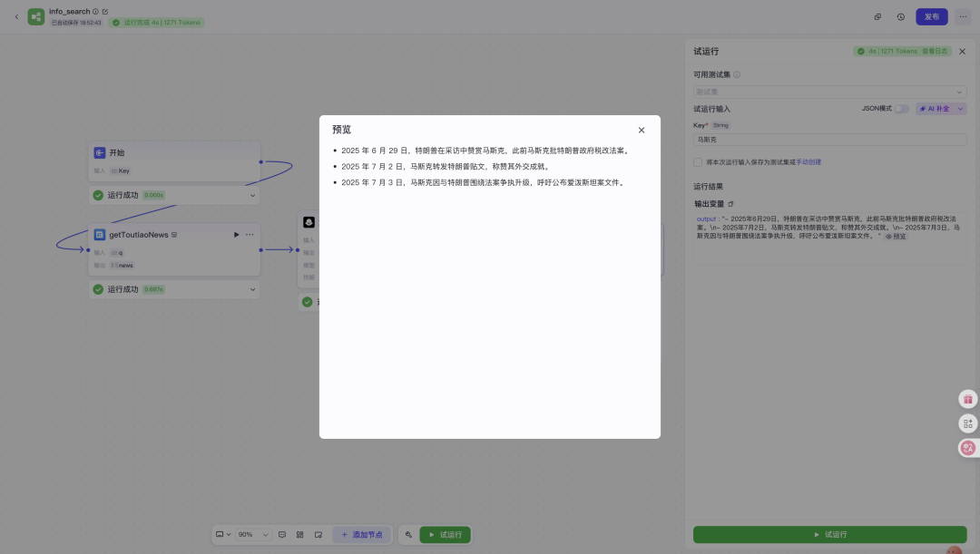Screen dimensions: 980x554
Task: Open logs via the 查看日志 link
Action: coord(936,51)
